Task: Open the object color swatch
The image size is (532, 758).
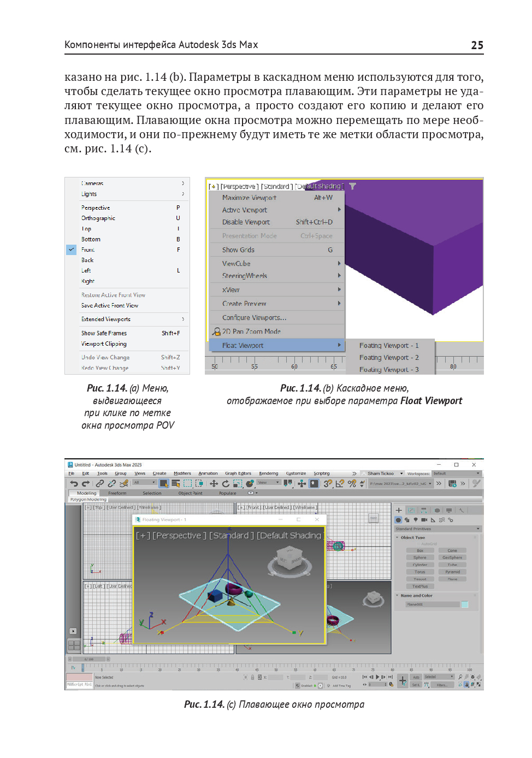Action: (465, 605)
